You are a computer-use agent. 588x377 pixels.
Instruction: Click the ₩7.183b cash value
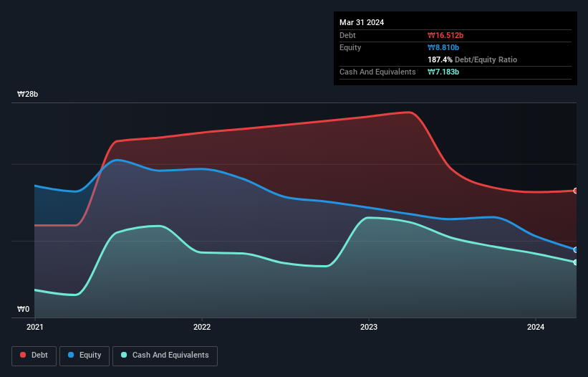click(443, 72)
